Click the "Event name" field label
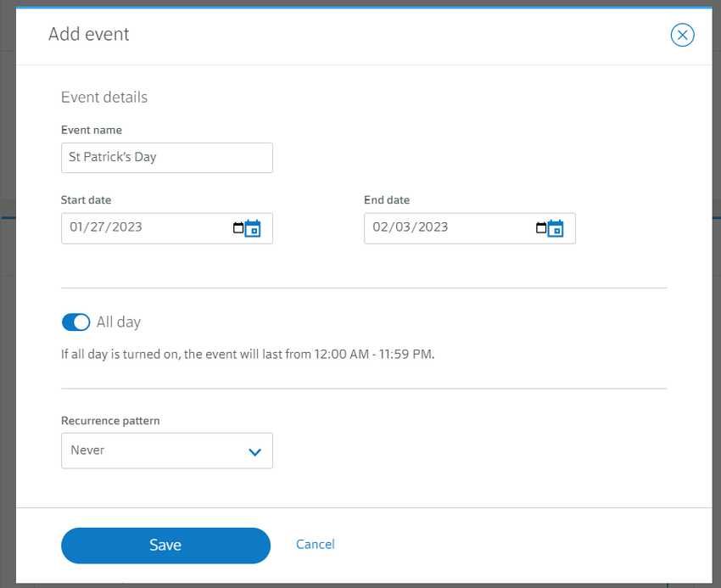This screenshot has height=588, width=721. pos(92,131)
